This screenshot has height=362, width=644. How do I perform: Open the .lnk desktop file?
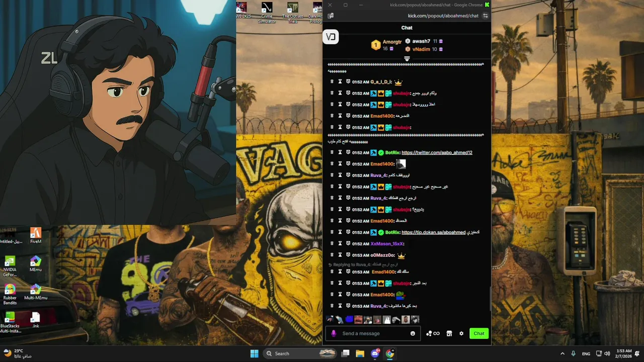pos(36,320)
